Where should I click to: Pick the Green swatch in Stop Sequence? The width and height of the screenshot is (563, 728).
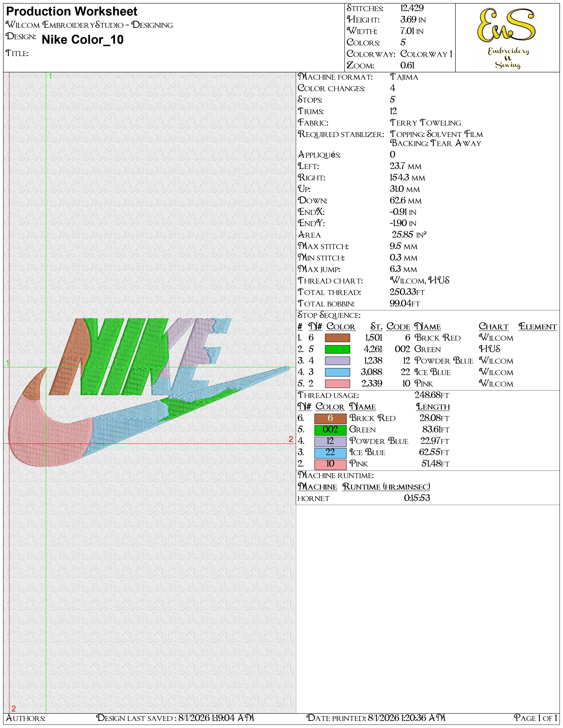coord(337,349)
